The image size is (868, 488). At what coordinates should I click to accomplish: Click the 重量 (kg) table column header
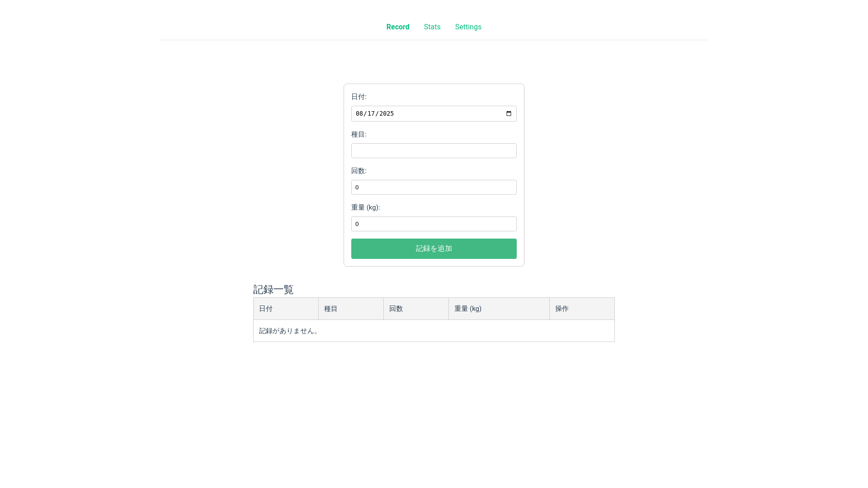coord(499,309)
